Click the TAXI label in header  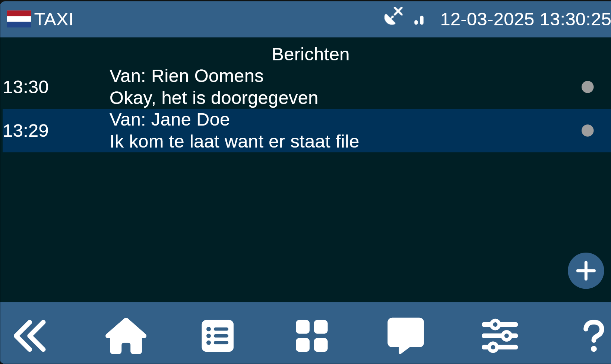tap(54, 19)
